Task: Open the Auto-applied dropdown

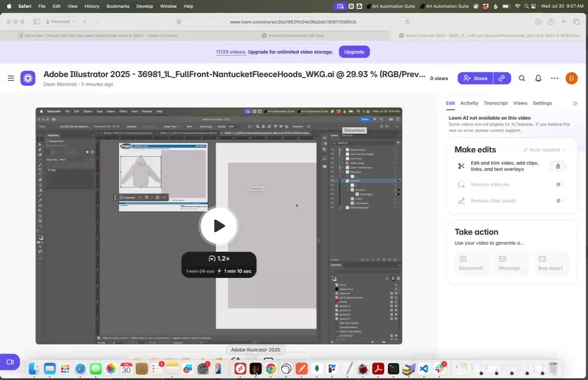Action: (545, 150)
